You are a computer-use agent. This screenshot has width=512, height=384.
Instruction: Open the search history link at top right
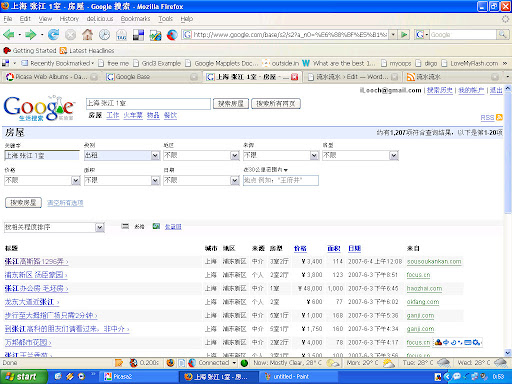pyautogui.click(x=440, y=90)
